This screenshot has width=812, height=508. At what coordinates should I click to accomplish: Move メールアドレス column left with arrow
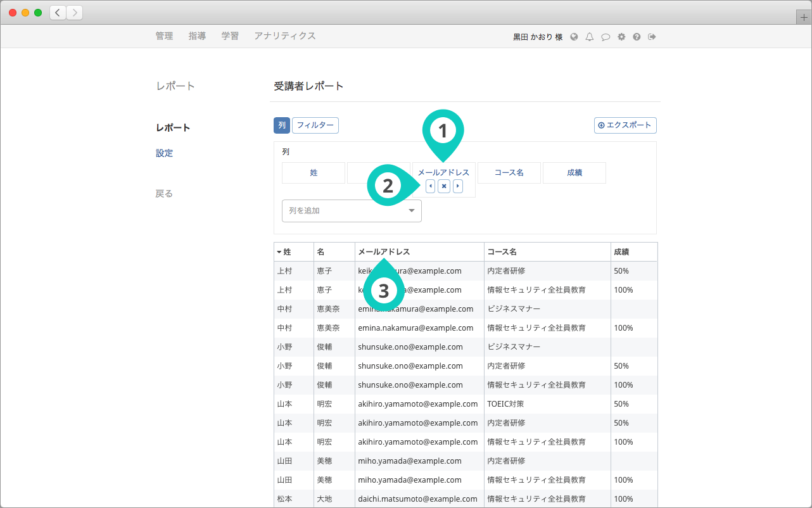(431, 186)
